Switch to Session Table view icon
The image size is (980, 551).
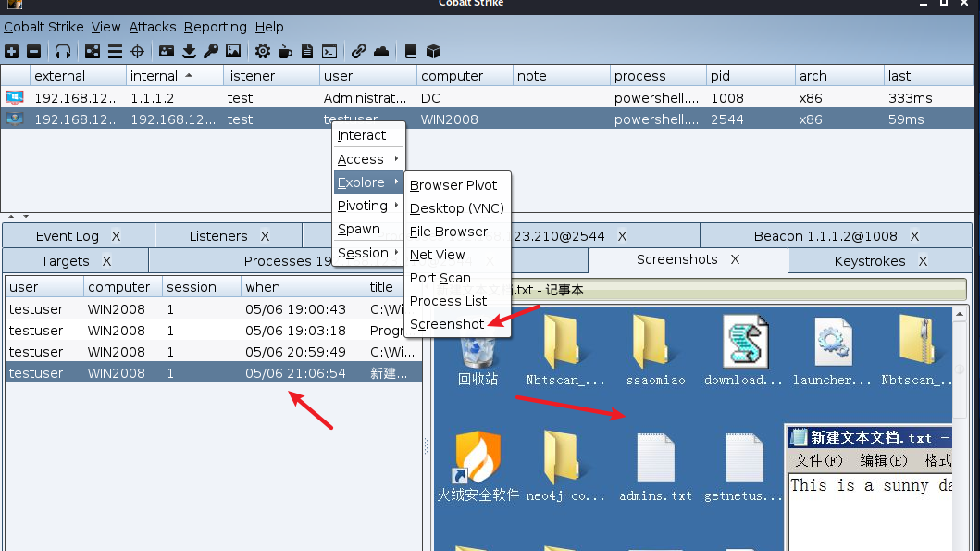[x=115, y=51]
